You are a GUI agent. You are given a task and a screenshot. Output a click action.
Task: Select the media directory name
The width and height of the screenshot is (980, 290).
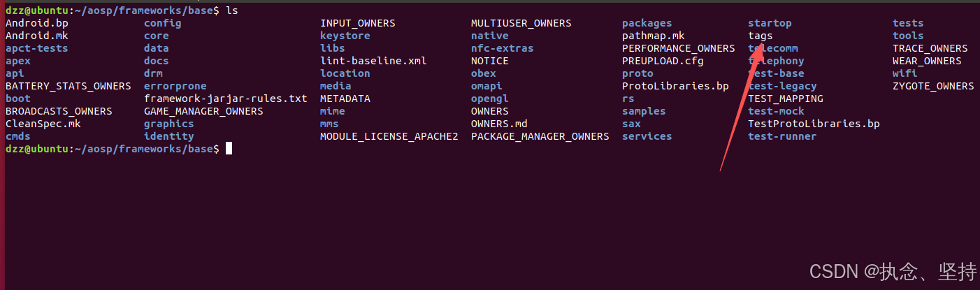(336, 86)
